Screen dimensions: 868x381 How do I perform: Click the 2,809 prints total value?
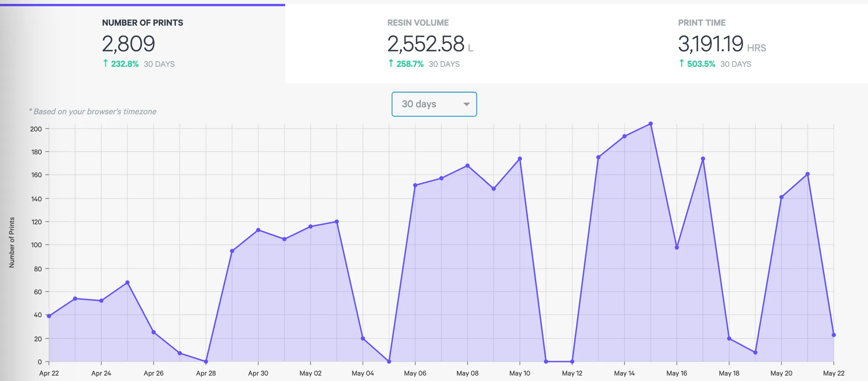[129, 44]
